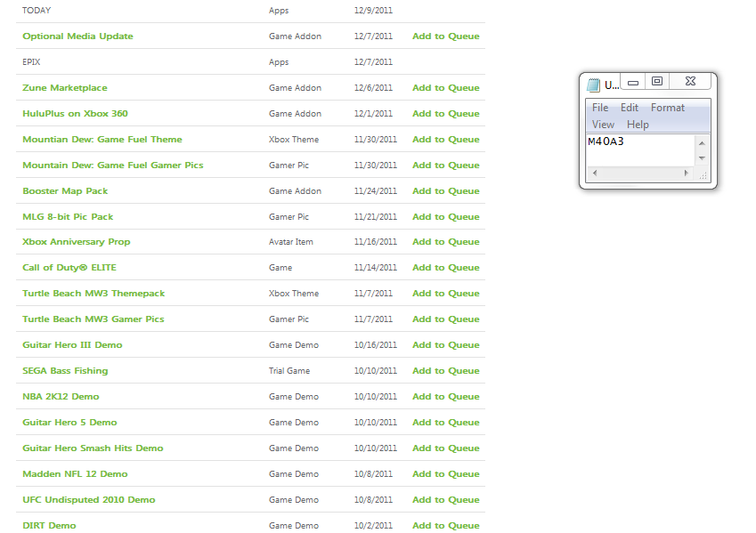Viewport: 756px width, 533px height.
Task: Click the M40A3 text in Notepad
Action: point(606,141)
